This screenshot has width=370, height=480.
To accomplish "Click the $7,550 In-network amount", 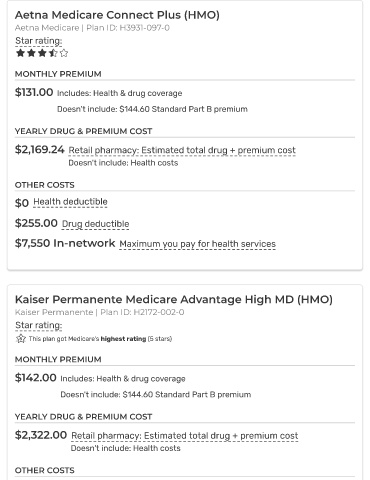I will coord(65,243).
